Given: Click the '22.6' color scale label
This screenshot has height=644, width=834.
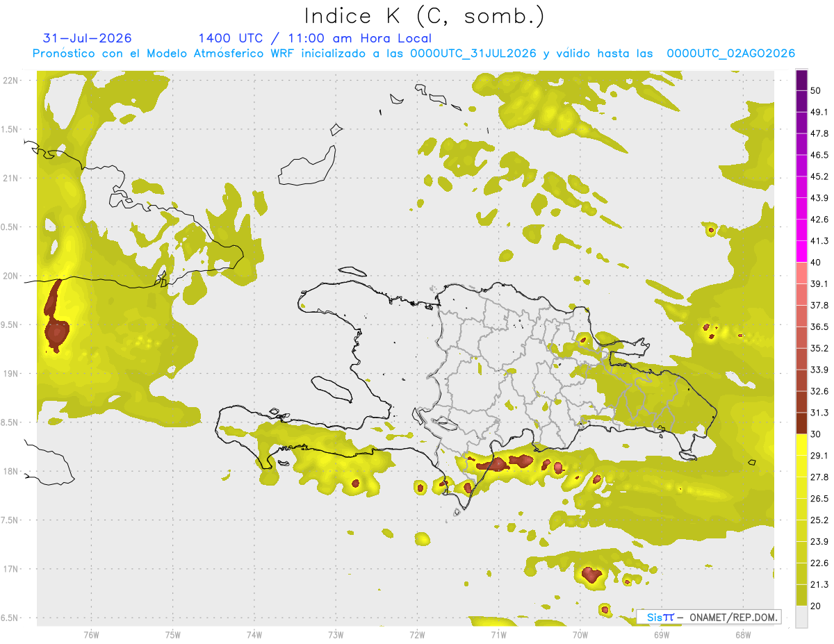Looking at the screenshot, I should (819, 563).
